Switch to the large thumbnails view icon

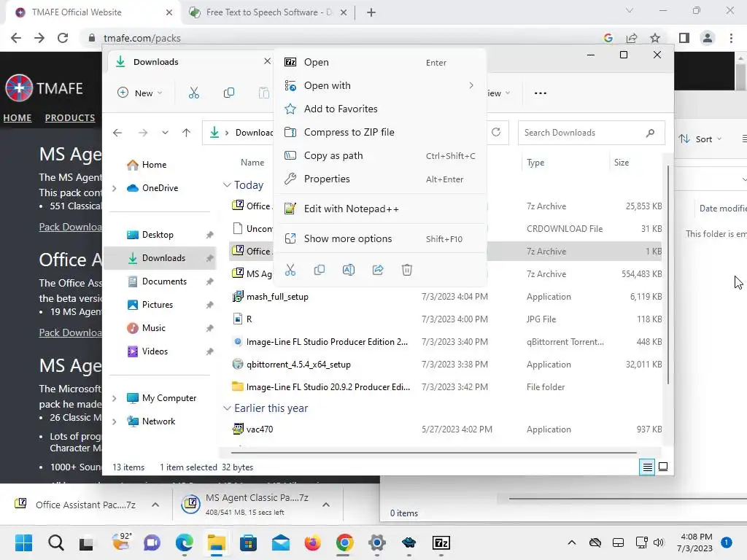point(662,467)
